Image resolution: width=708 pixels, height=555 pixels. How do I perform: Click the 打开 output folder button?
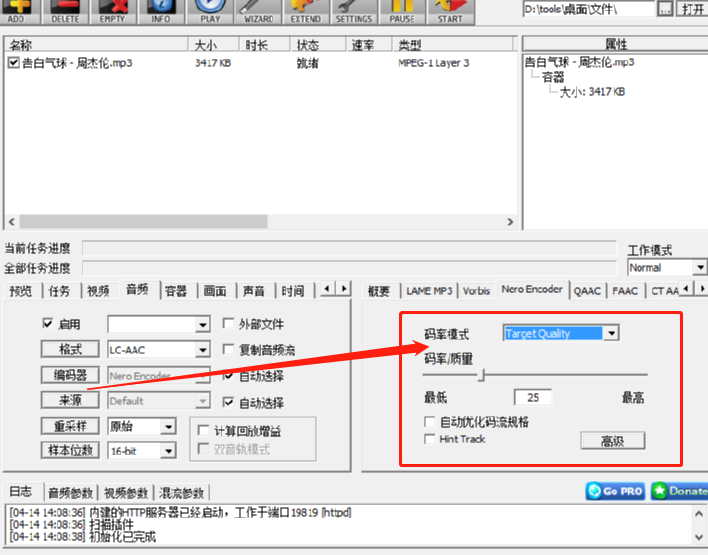pyautogui.click(x=692, y=9)
